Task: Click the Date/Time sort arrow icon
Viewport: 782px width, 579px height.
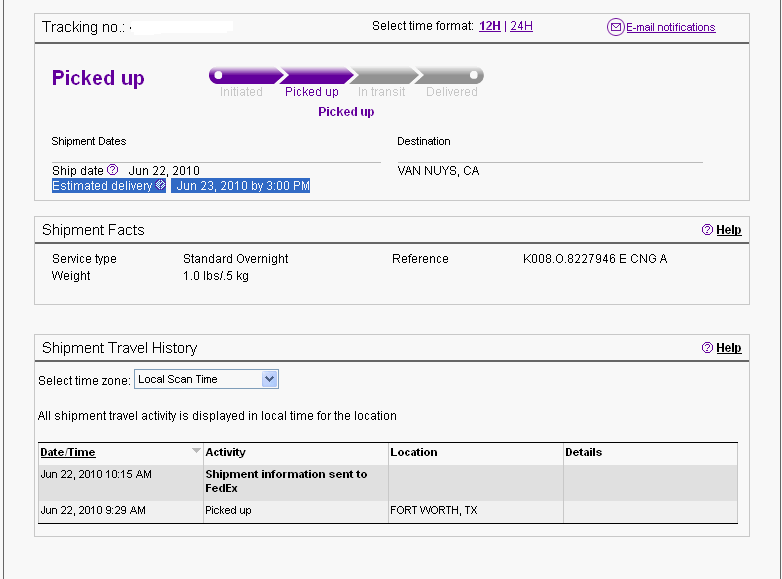Action: [x=196, y=450]
